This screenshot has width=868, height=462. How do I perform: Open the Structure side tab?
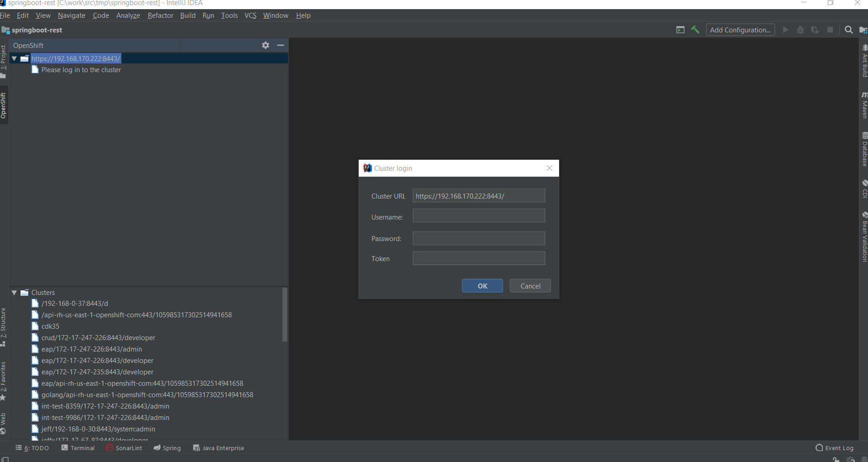(x=3, y=327)
